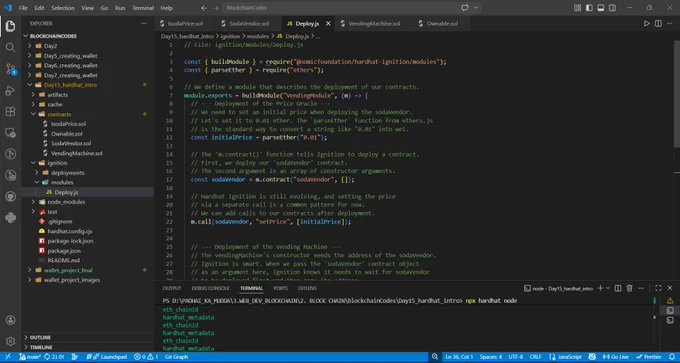Expand the node_modules folder

(66, 202)
